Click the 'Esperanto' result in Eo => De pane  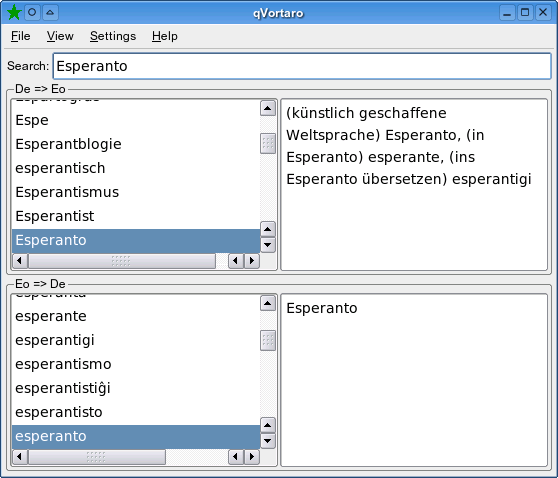tap(322, 308)
